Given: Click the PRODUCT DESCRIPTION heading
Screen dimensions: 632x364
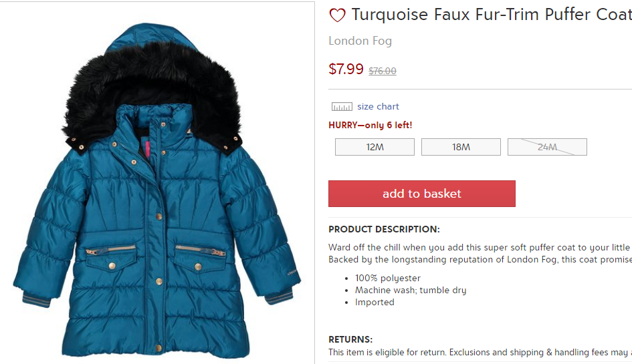Looking at the screenshot, I should point(384,230).
